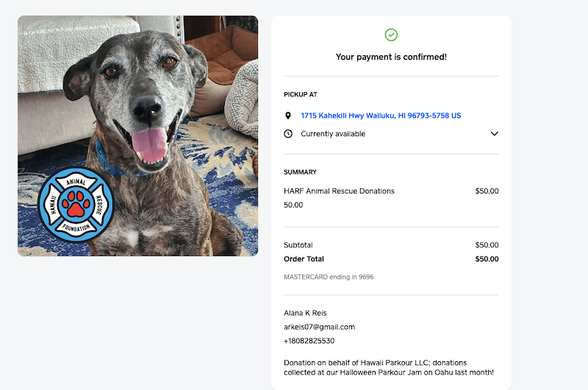Click the Hawaii Parkour donation note text
Screen dimensions: 588x390
point(388,367)
